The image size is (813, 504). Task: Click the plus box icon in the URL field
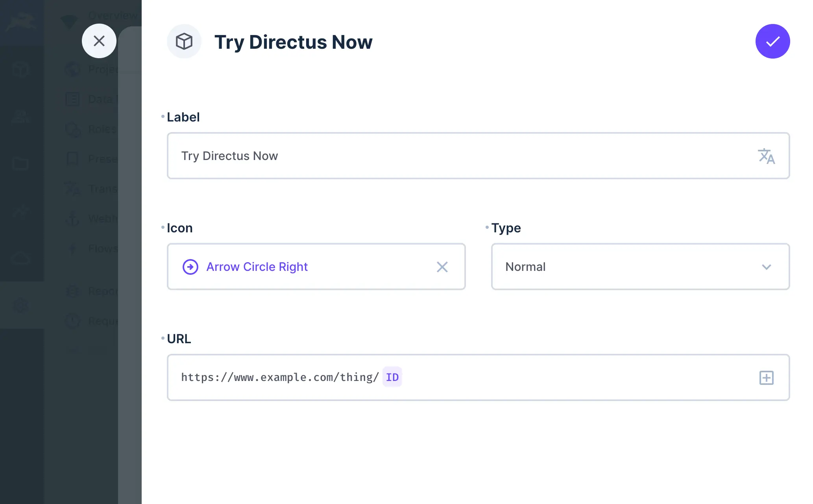[766, 378]
